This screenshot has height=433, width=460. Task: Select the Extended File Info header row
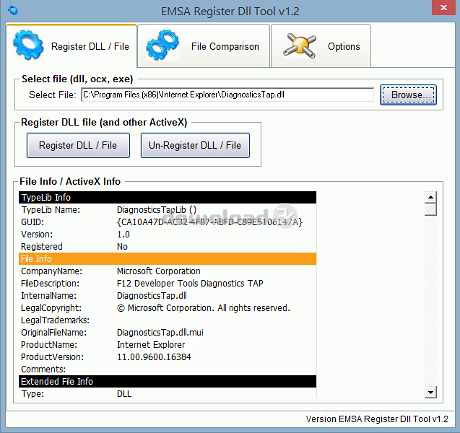[x=167, y=381]
